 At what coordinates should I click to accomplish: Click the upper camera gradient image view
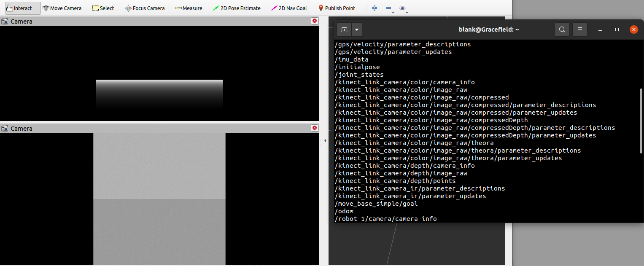[159, 73]
